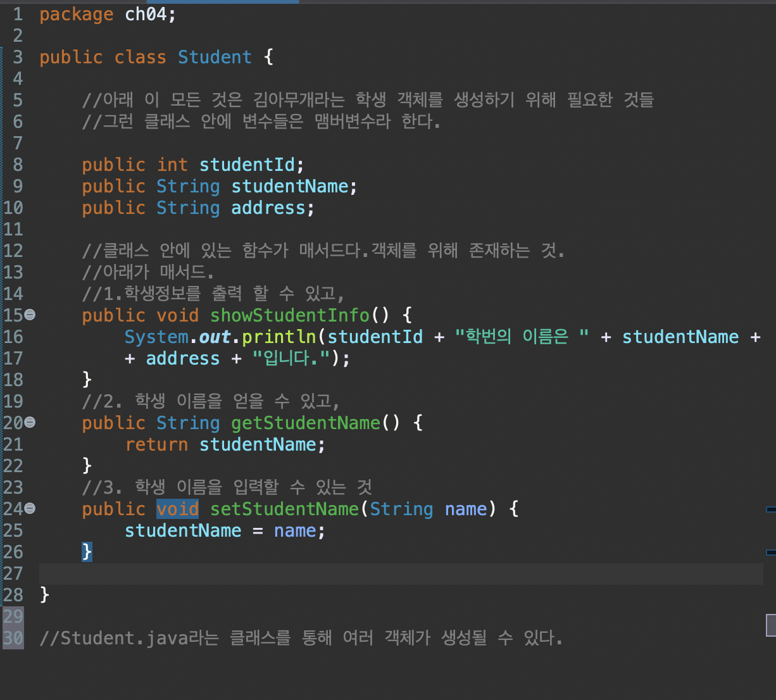Click the comment '//그런 클래스 안에 변수들은'

coord(261,122)
